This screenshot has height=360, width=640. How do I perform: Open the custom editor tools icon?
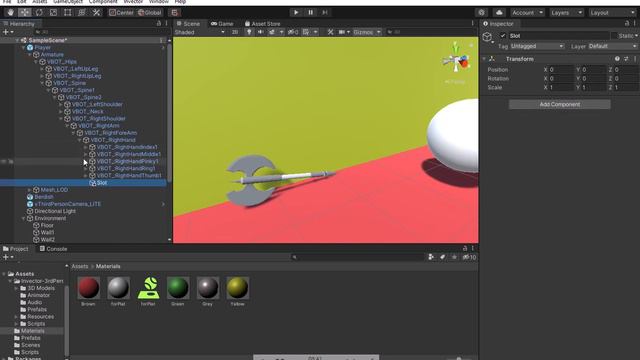coord(96,13)
